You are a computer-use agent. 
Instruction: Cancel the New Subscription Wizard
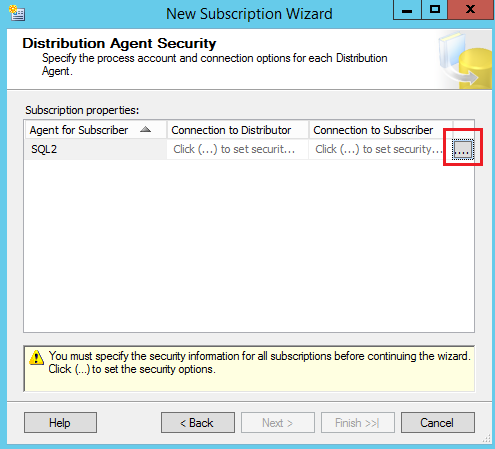[438, 423]
